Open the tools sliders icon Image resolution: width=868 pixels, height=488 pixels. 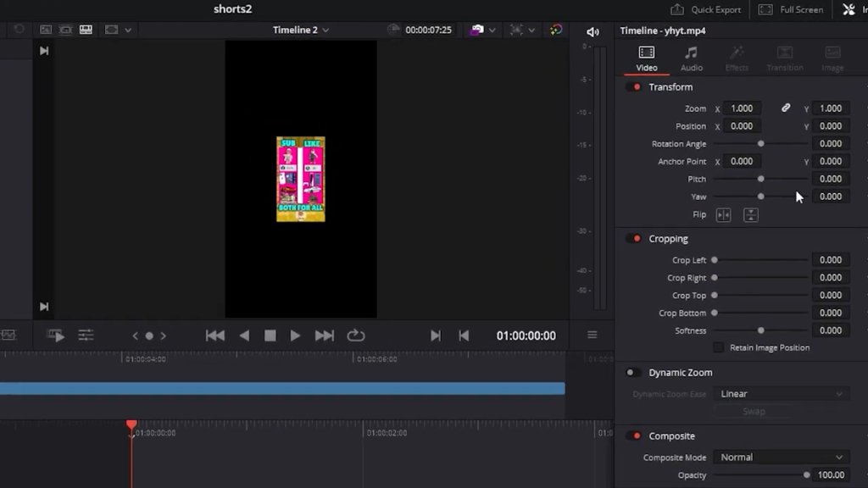pyautogui.click(x=86, y=335)
